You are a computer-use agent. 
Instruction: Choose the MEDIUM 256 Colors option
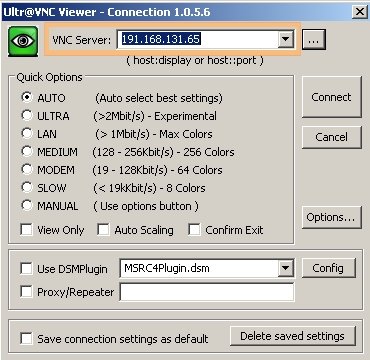27,152
